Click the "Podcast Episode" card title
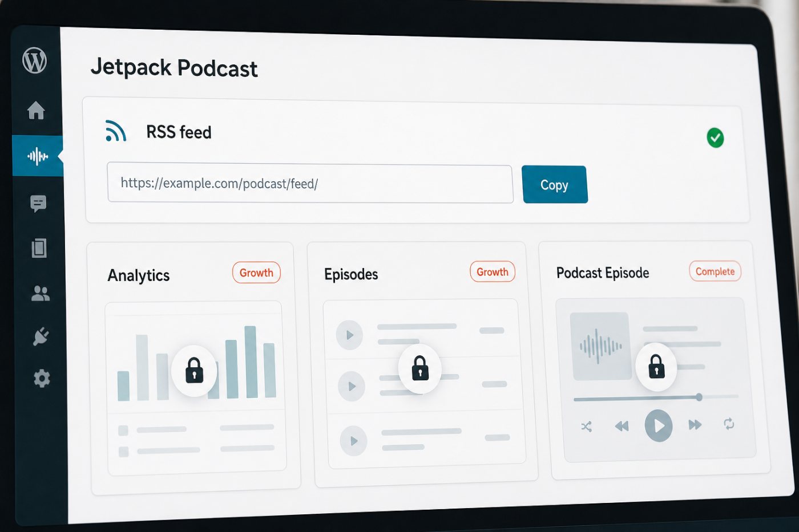This screenshot has width=799, height=532. pyautogui.click(x=603, y=273)
